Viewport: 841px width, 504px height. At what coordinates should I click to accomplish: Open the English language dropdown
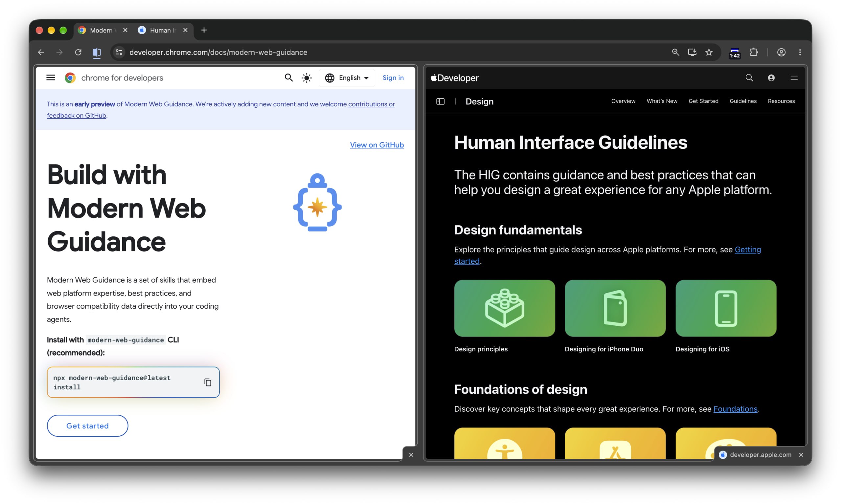tap(347, 78)
